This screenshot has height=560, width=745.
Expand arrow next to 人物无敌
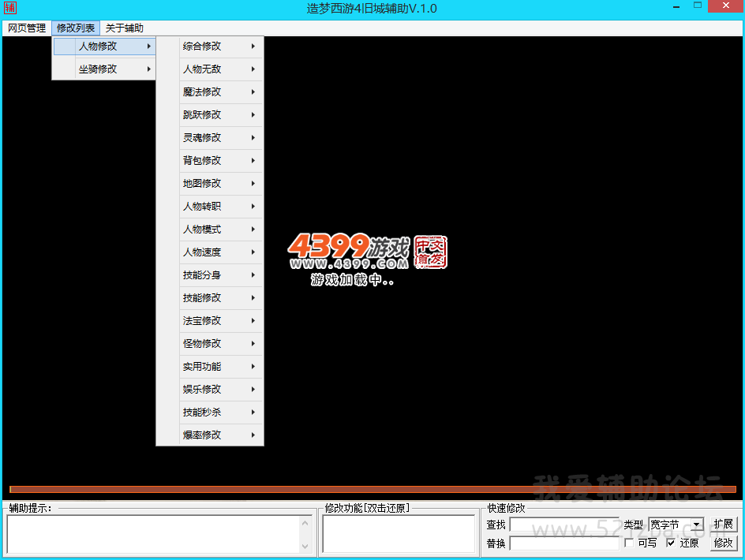click(x=253, y=69)
